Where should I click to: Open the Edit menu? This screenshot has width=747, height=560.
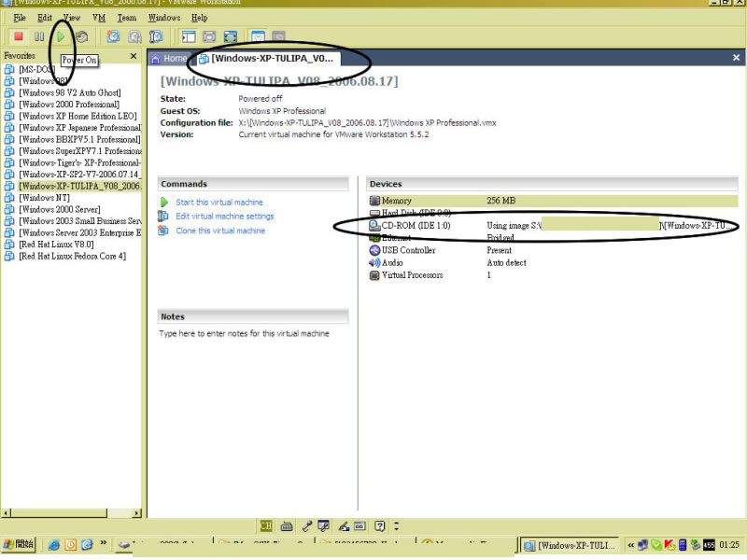(45, 18)
